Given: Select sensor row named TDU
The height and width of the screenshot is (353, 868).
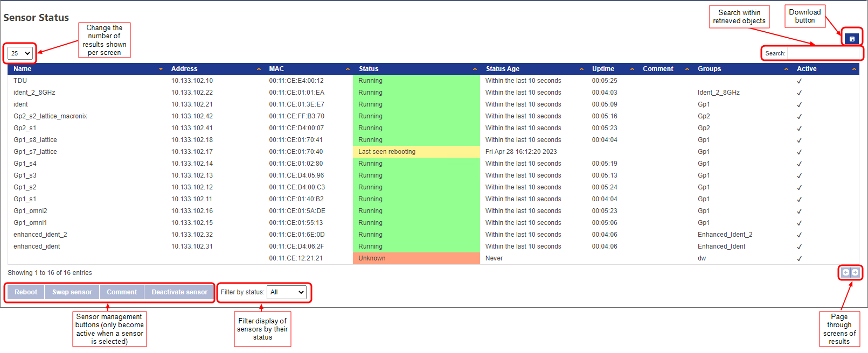Looking at the screenshot, I should pyautogui.click(x=20, y=81).
